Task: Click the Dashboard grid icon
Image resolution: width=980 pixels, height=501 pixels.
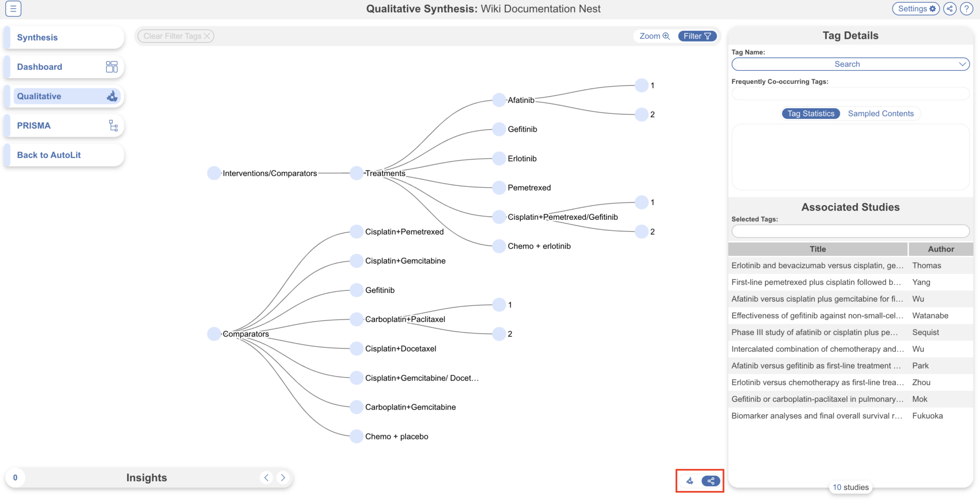Action: (x=112, y=66)
